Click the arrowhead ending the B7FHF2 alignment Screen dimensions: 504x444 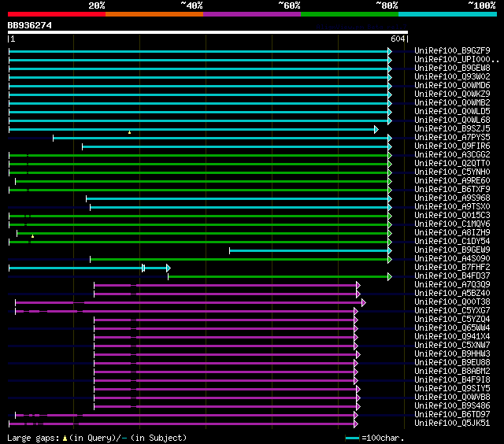point(168,268)
